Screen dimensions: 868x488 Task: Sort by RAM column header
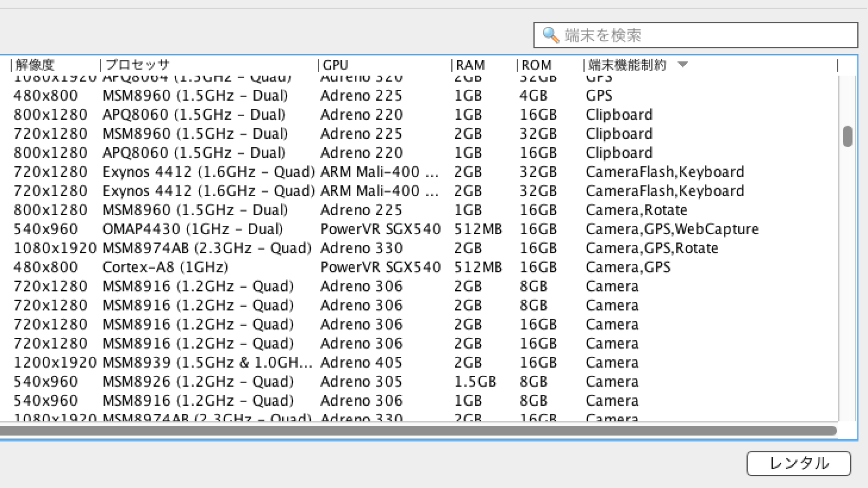click(471, 65)
